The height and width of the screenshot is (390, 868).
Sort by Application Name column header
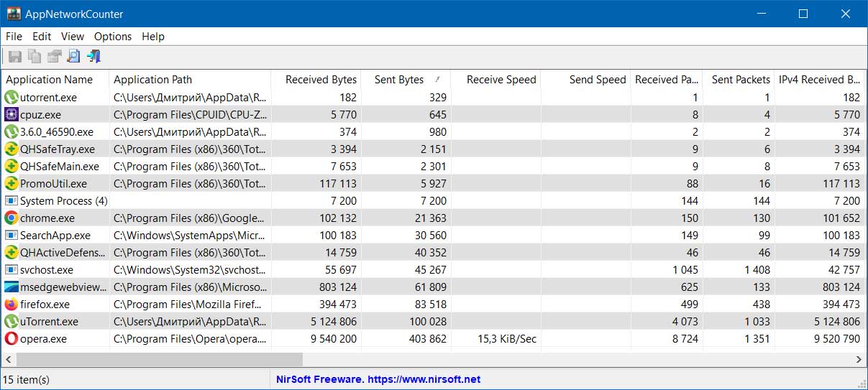click(x=55, y=80)
